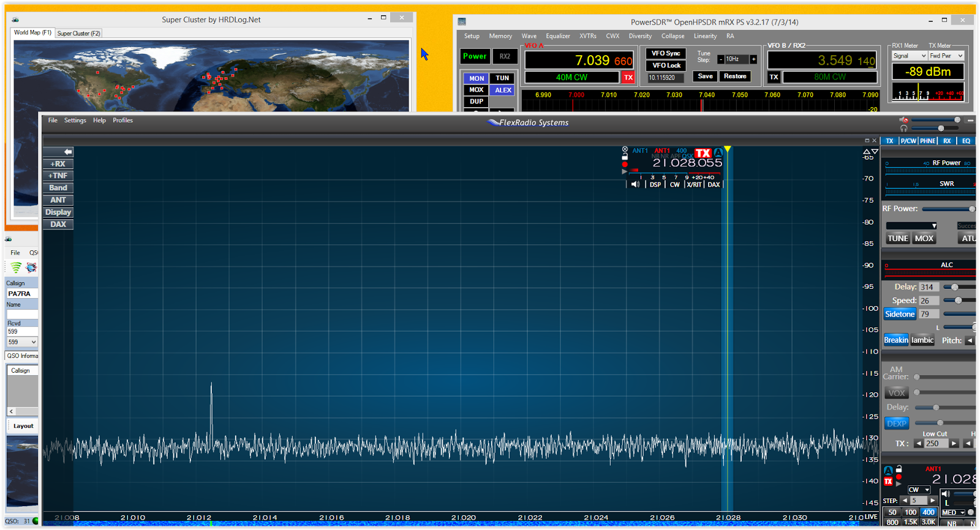The image size is (980, 530).
Task: Click the TUNE button
Action: pos(898,239)
